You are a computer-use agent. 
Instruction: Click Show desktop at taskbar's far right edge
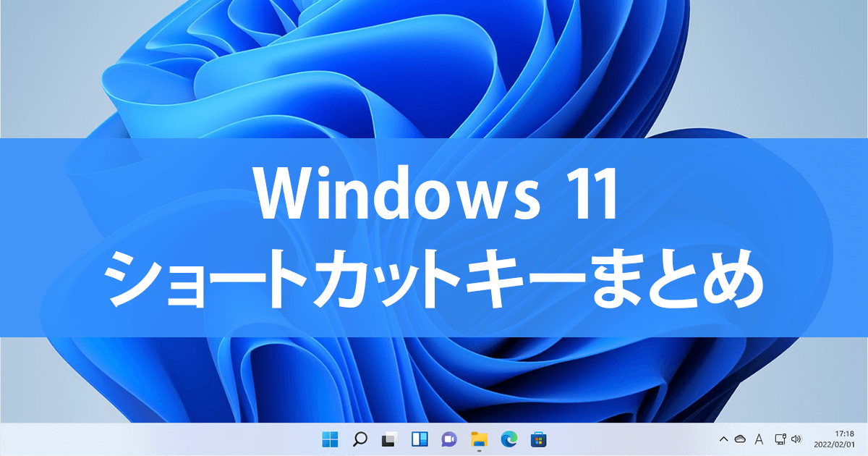pos(865,439)
